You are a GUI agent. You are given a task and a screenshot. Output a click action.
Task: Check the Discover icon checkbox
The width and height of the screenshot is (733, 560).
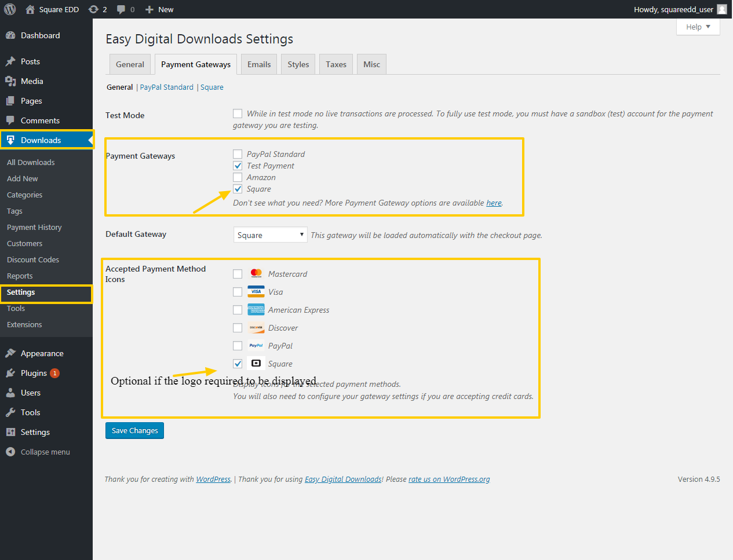238,328
